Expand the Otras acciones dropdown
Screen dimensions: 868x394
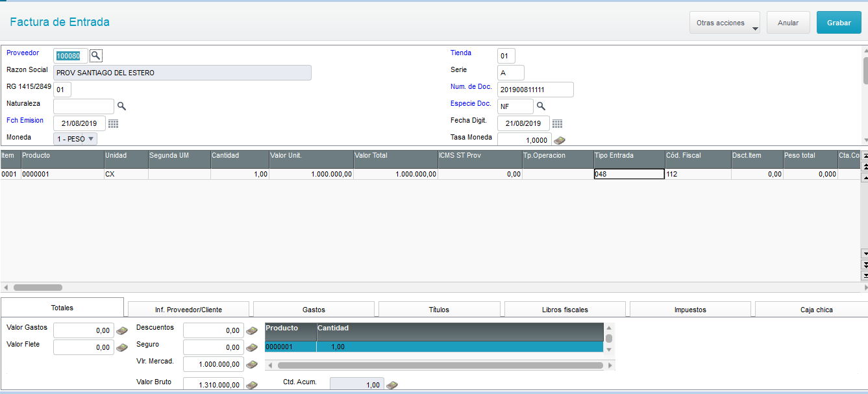[725, 23]
